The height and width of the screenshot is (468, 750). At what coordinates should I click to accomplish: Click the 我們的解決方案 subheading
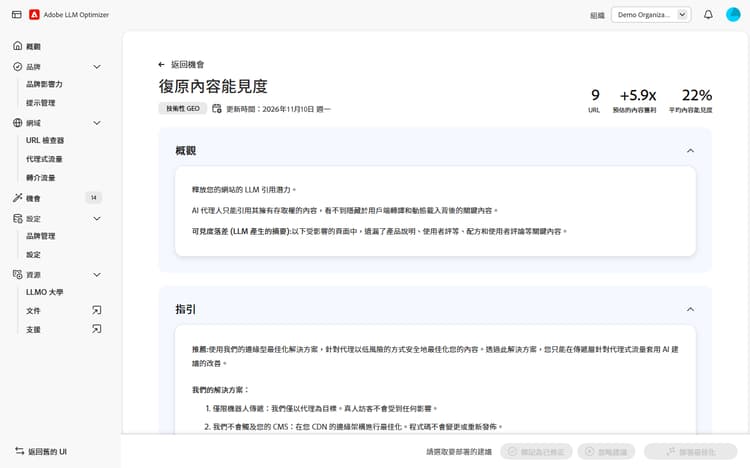(x=221, y=390)
